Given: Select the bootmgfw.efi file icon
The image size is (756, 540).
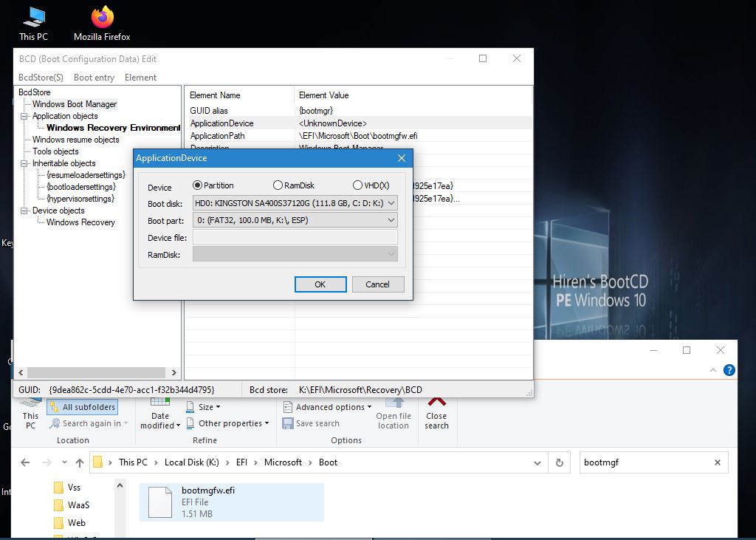Looking at the screenshot, I should click(x=160, y=502).
